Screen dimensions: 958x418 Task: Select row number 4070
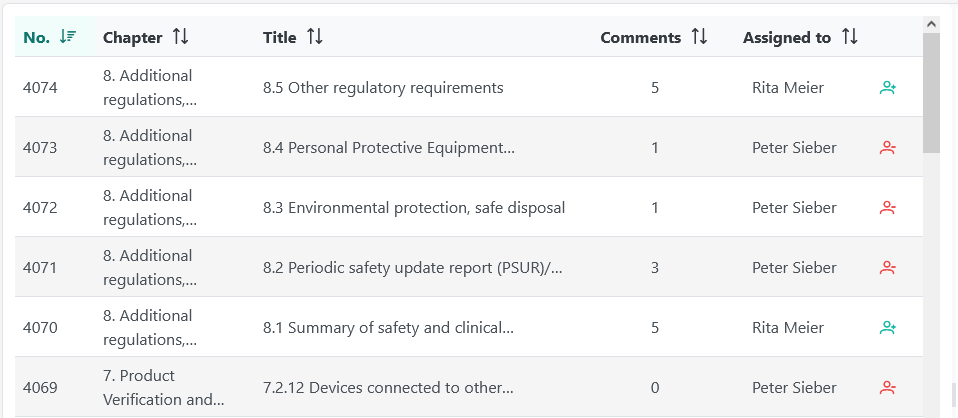pyautogui.click(x=40, y=328)
